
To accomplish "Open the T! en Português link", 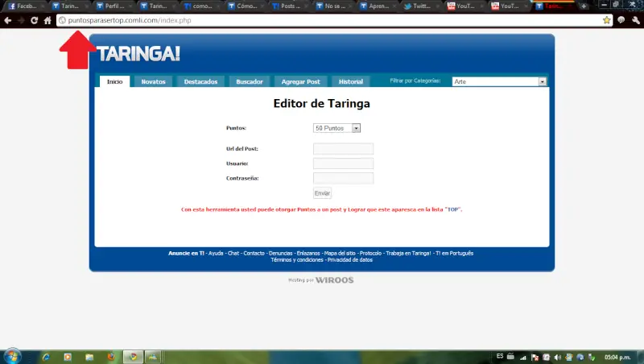I will (x=454, y=253).
